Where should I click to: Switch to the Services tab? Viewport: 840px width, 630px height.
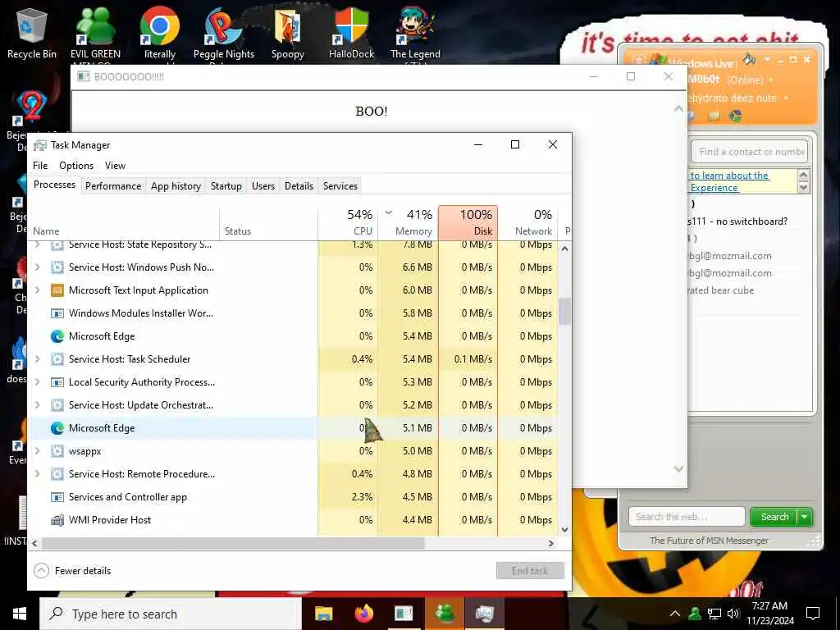click(x=340, y=186)
